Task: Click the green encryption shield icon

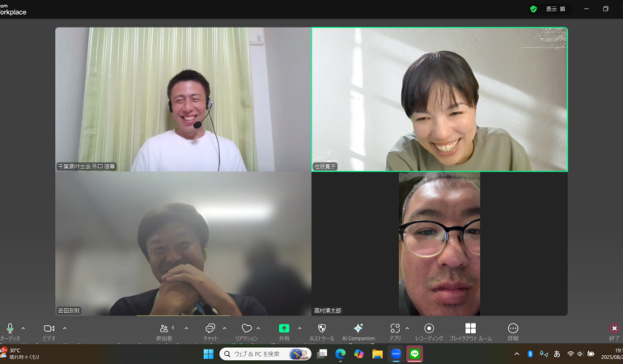Action: click(533, 9)
